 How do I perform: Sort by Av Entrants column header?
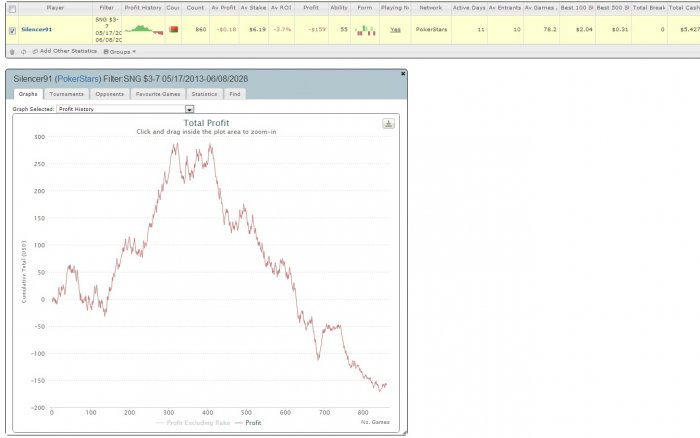point(505,8)
